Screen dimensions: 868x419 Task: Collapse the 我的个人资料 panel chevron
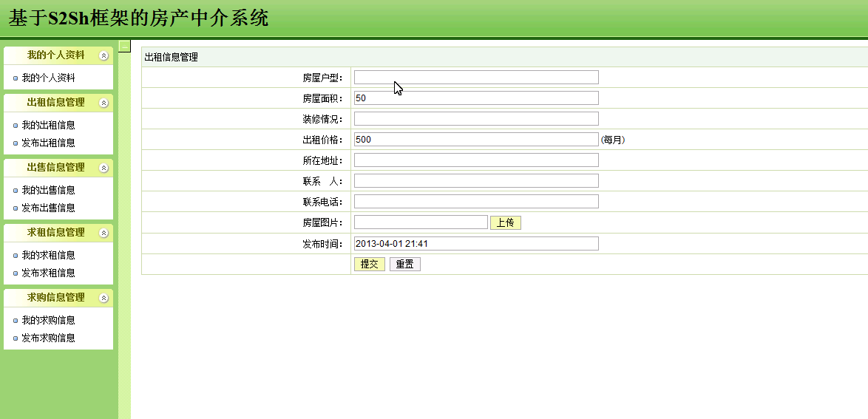(x=104, y=55)
